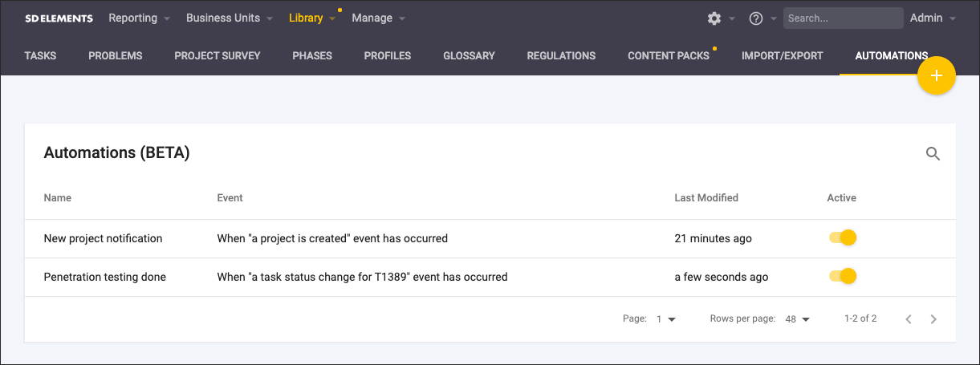This screenshot has width=980, height=365.
Task: Click the '21 minutes ago' cell
Action: click(713, 238)
